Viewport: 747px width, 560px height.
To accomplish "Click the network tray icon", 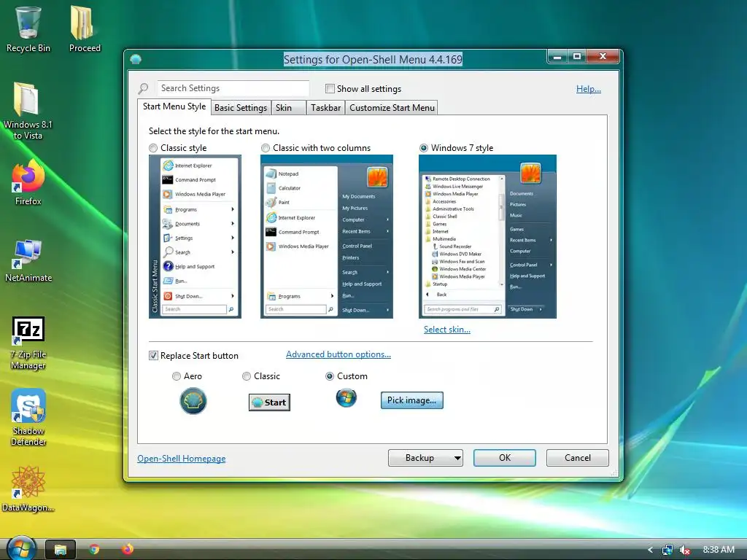I will point(667,550).
